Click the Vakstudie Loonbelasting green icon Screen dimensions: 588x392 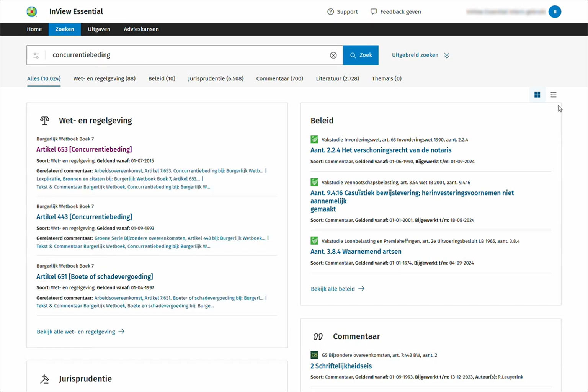(x=314, y=241)
